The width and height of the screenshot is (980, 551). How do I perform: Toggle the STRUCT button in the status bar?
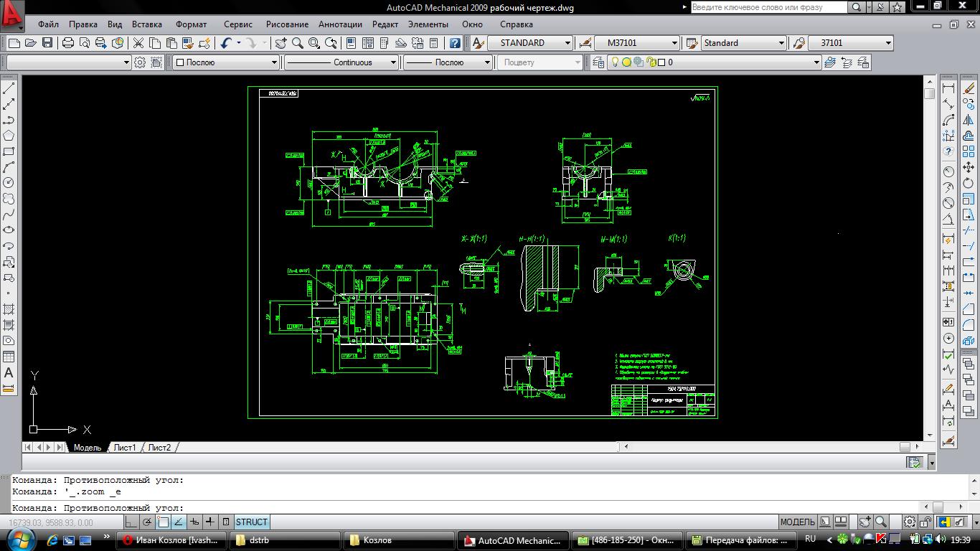[251, 522]
